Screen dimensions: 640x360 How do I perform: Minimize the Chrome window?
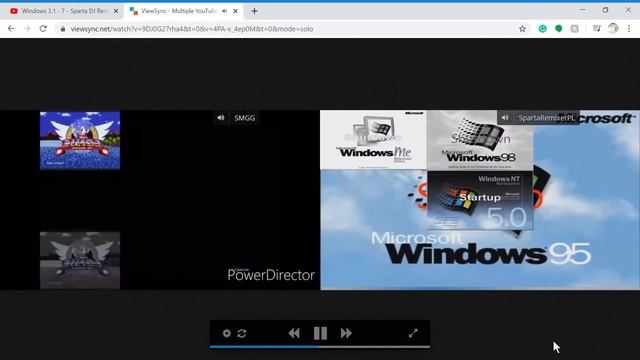point(583,10)
